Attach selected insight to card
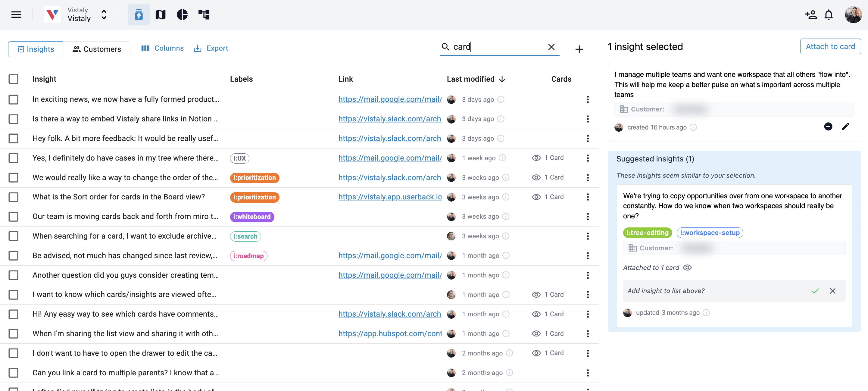The image size is (868, 391). tap(830, 46)
